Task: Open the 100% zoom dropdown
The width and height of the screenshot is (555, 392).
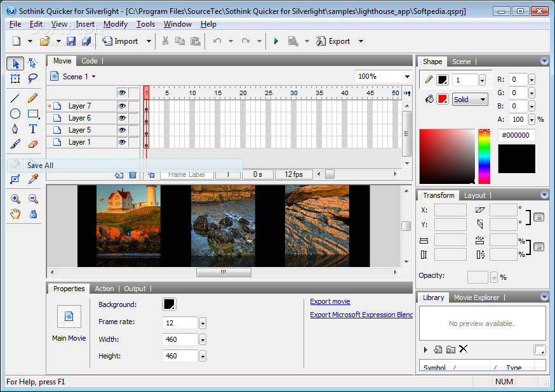Action: (406, 76)
